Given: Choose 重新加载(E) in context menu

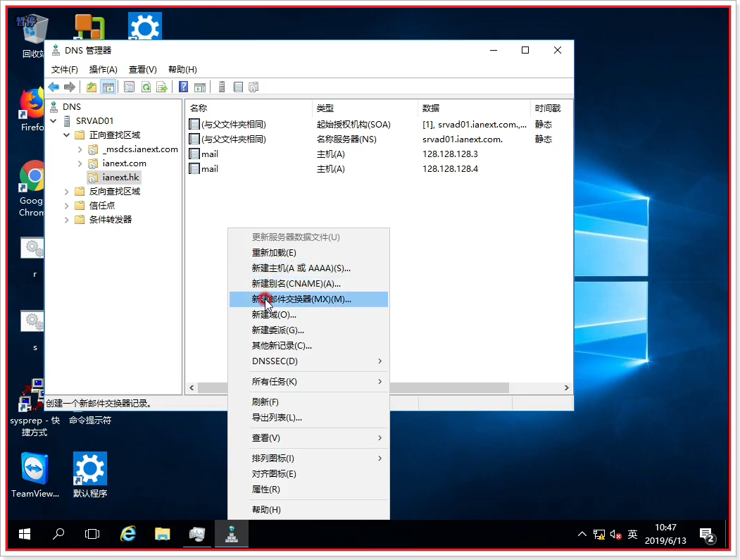Looking at the screenshot, I should (308, 253).
